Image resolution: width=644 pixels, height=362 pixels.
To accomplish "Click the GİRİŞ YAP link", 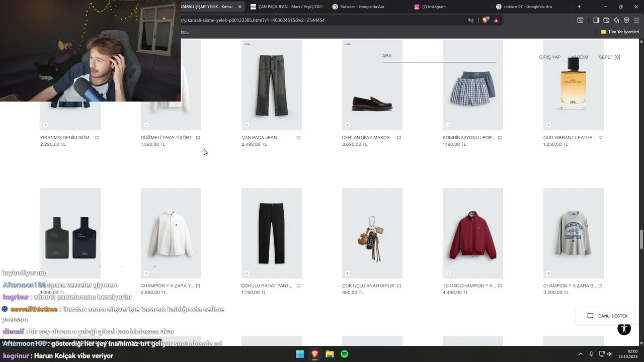I will coord(549,57).
